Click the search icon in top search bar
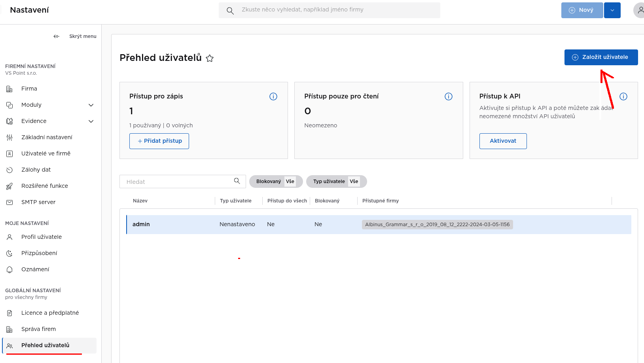This screenshot has width=644, height=363. pyautogui.click(x=230, y=11)
